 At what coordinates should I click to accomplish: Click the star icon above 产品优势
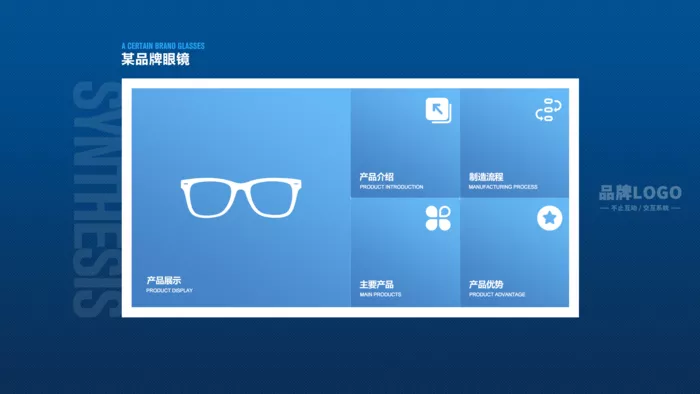(x=550, y=218)
